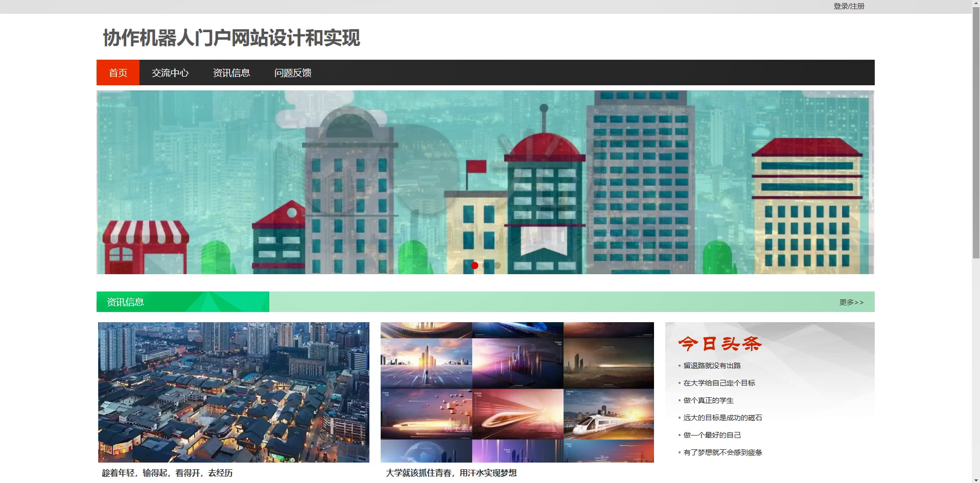Switch to the 交流中心 tab
The image size is (980, 483).
pyautogui.click(x=170, y=73)
